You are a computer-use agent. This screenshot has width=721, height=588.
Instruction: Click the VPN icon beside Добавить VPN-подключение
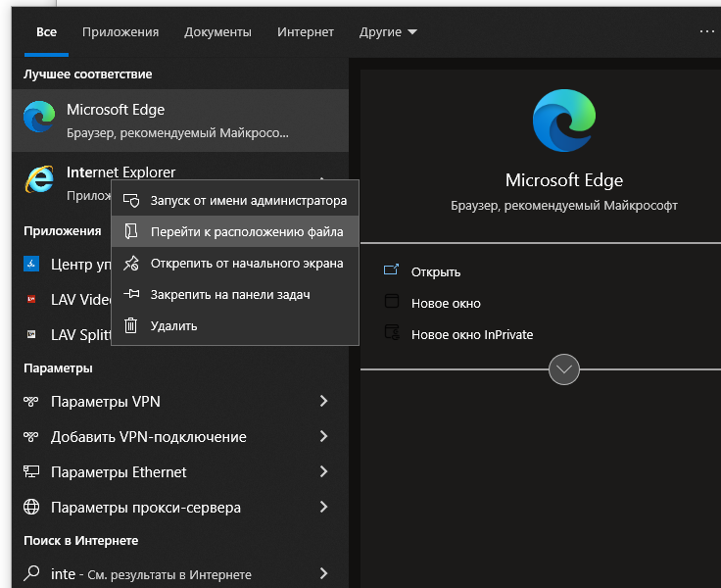(30, 436)
